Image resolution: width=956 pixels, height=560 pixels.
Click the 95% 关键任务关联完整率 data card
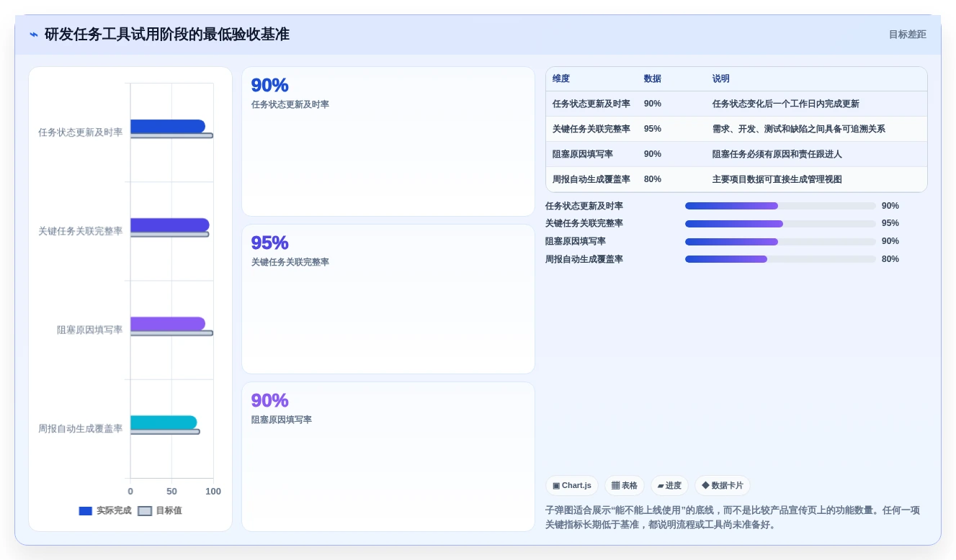388,299
